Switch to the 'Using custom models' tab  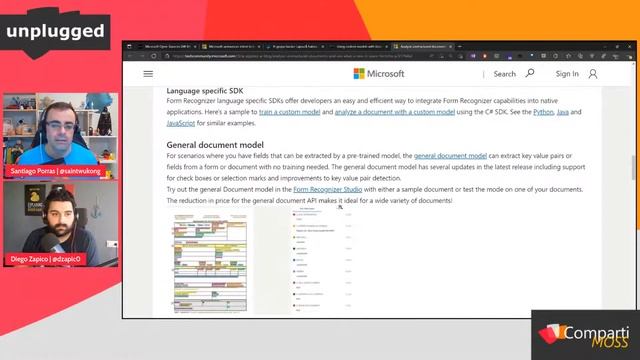[x=359, y=47]
